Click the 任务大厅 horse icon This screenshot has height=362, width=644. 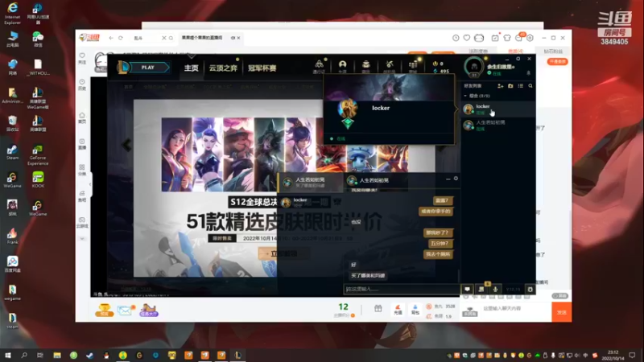click(x=149, y=310)
